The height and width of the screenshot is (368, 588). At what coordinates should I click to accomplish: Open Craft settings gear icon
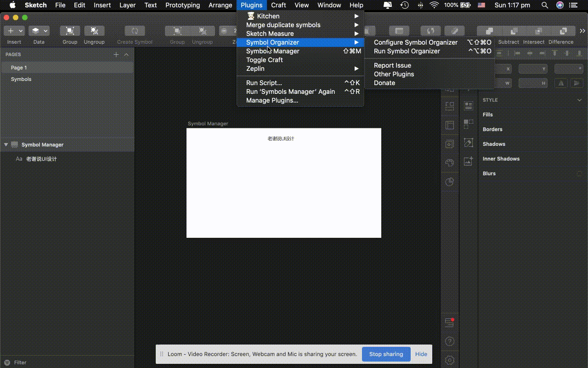click(450, 360)
